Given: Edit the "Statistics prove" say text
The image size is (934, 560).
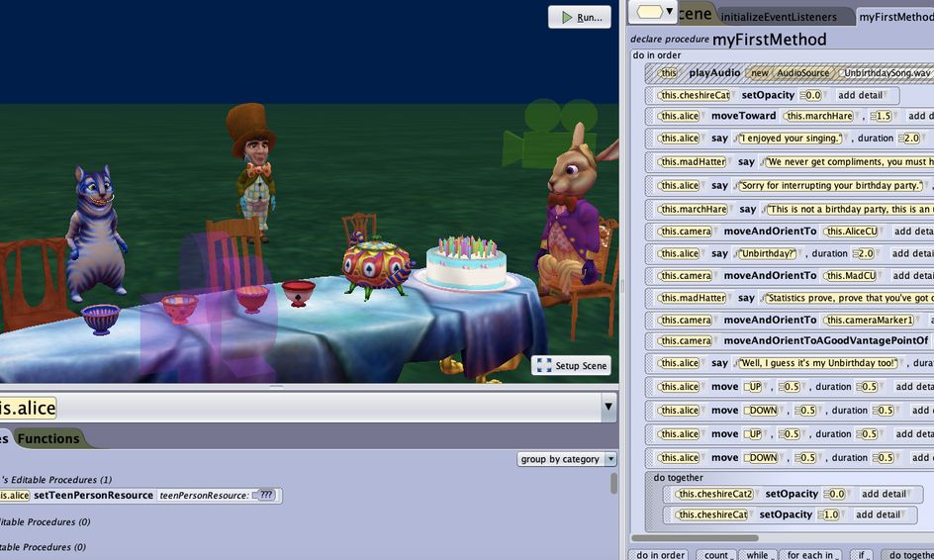Looking at the screenshot, I should click(x=848, y=298).
